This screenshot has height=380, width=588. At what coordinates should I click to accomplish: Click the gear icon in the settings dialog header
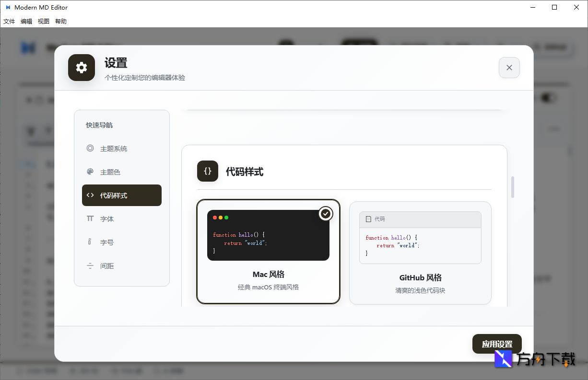(81, 68)
